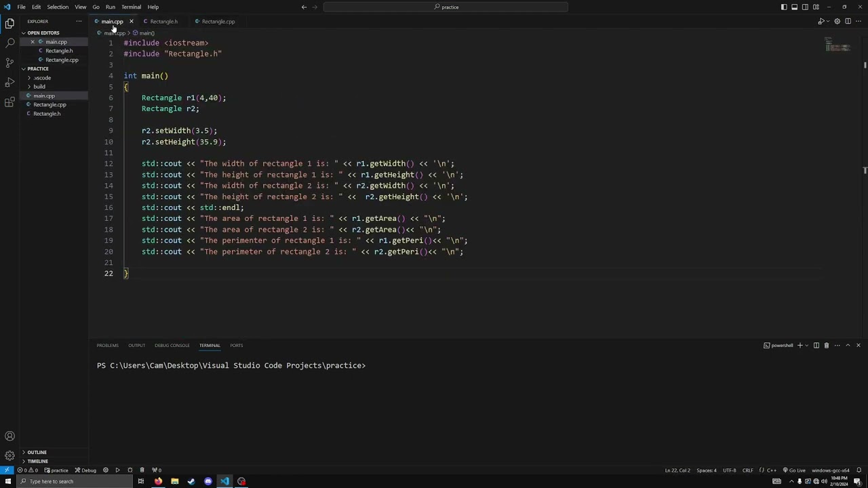Click the debug bug icon in status bar
Viewport: 868px width, 488px height.
click(130, 470)
